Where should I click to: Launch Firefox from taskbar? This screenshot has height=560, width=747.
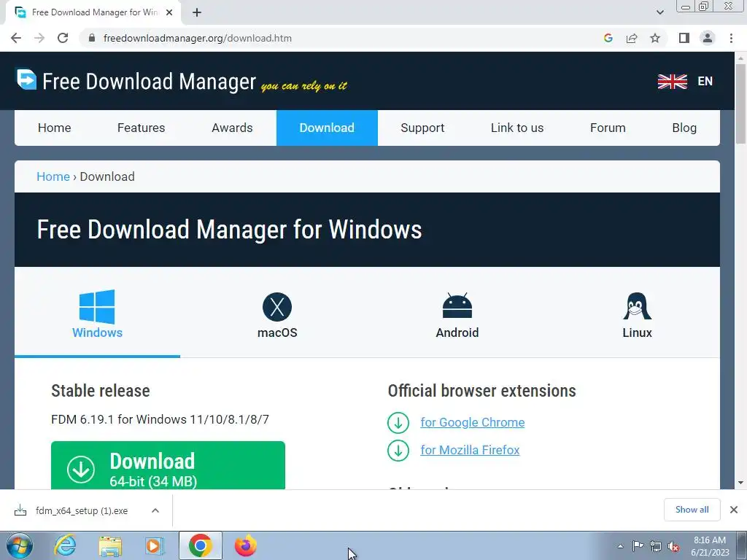[x=245, y=545]
